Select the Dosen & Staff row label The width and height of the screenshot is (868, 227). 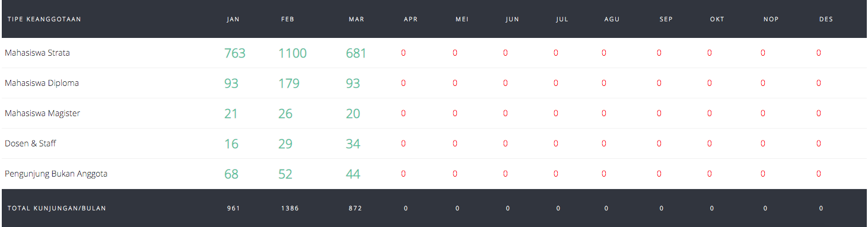point(30,143)
